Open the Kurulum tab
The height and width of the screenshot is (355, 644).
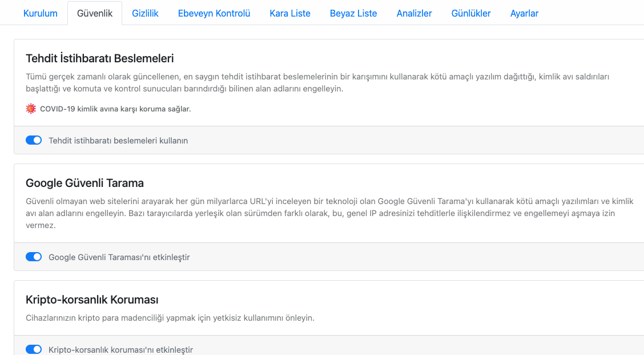tap(40, 13)
